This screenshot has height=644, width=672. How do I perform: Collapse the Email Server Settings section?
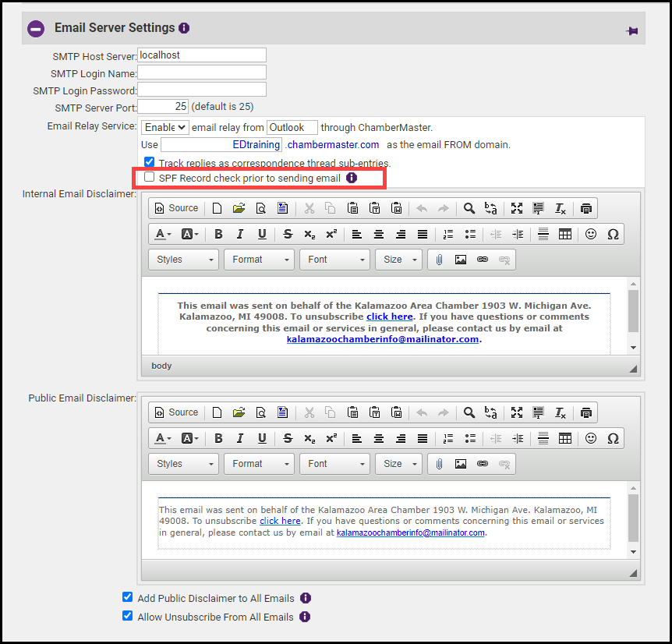[x=36, y=29]
